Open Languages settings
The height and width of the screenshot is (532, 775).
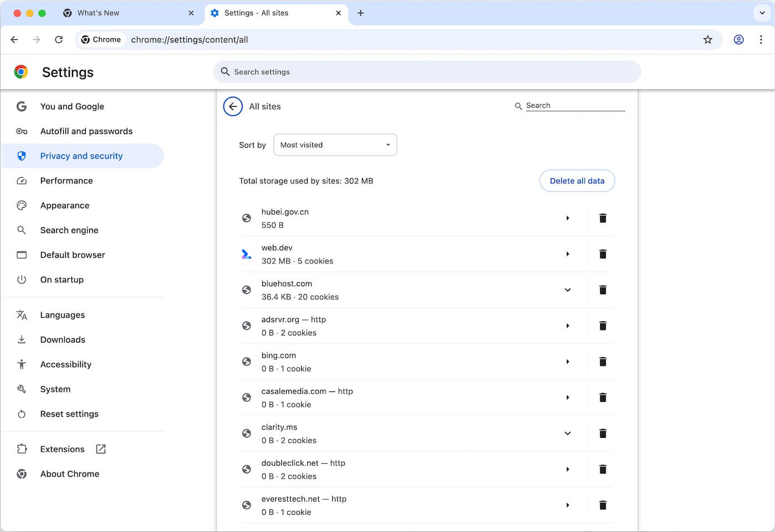tap(83, 315)
